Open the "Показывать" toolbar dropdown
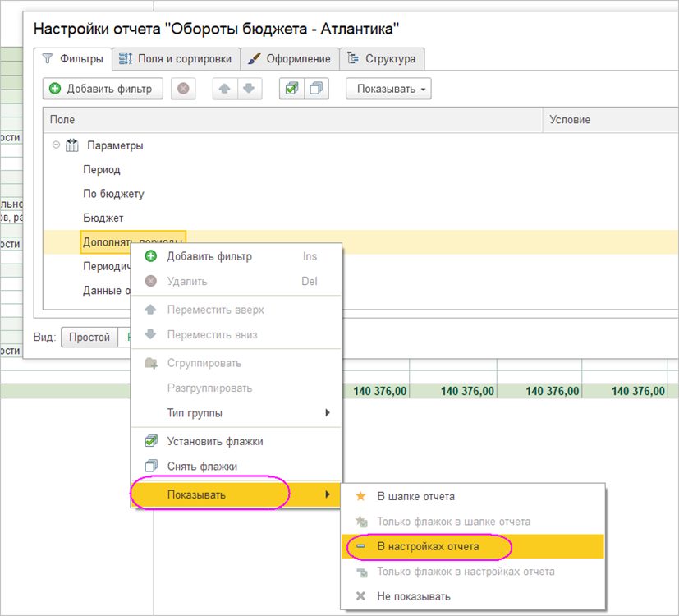Image resolution: width=679 pixels, height=616 pixels. coord(388,89)
